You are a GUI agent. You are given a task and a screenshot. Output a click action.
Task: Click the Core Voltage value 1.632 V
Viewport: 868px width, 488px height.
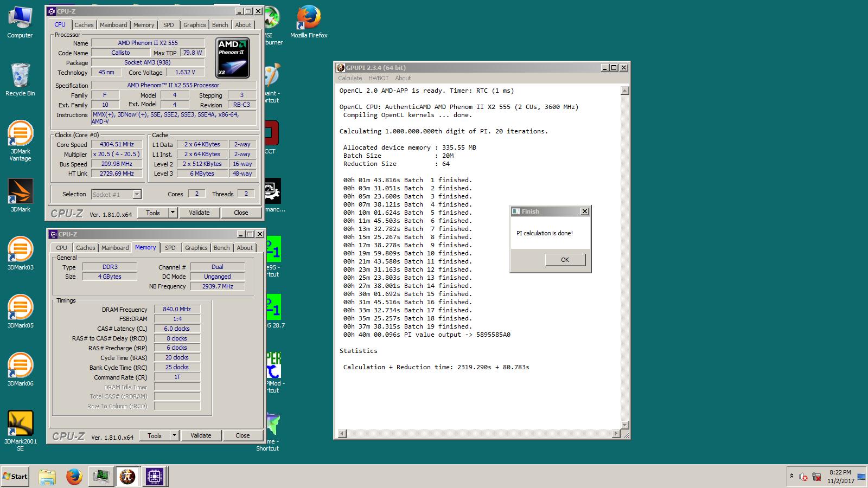(185, 72)
